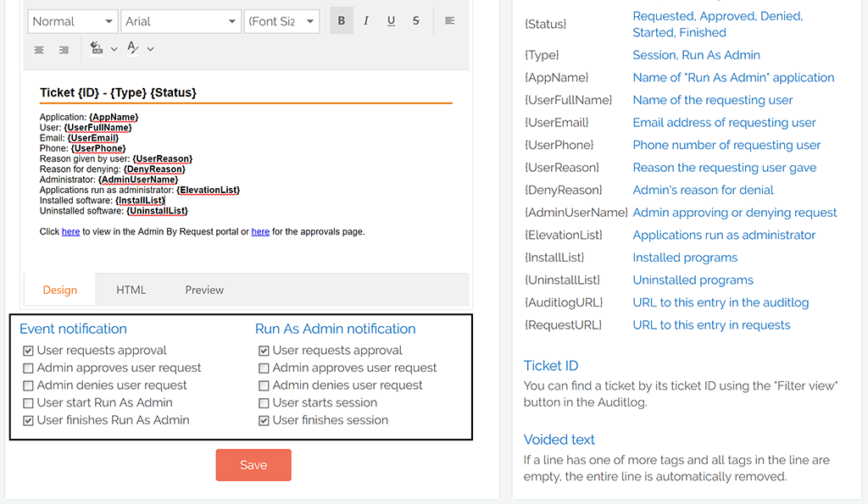Click 'Name of "Run As Admin" application' description
Image resolution: width=868 pixels, height=504 pixels.
(733, 77)
